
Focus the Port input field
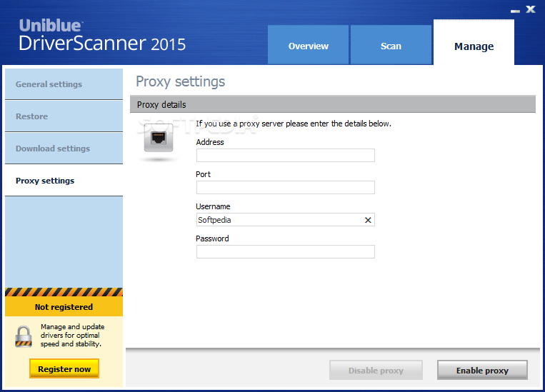[x=286, y=187]
